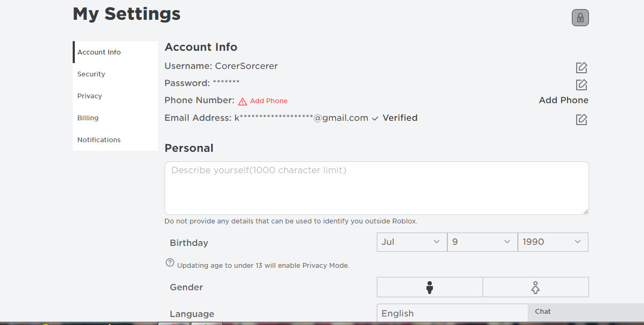Click the birthday help question mark icon
The image size is (644, 325).
(x=170, y=262)
